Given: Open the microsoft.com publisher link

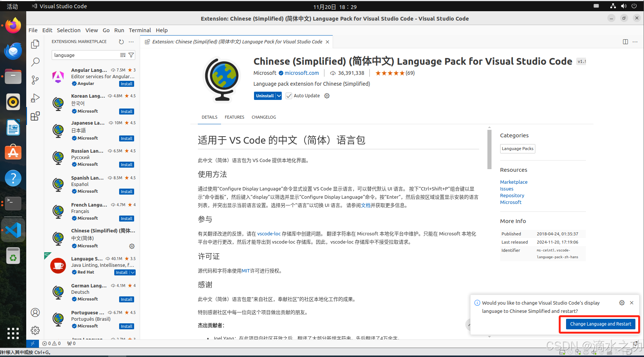Looking at the screenshot, I should click(x=302, y=73).
